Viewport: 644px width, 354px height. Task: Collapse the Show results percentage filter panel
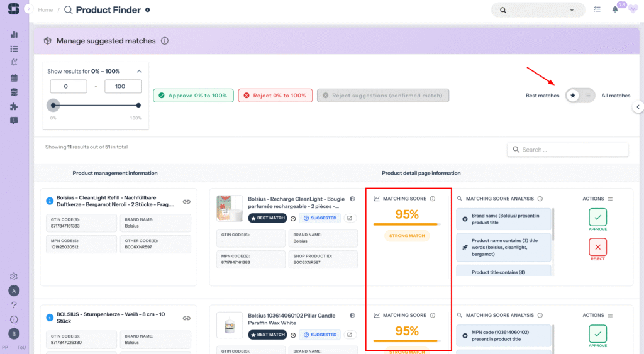coord(139,71)
